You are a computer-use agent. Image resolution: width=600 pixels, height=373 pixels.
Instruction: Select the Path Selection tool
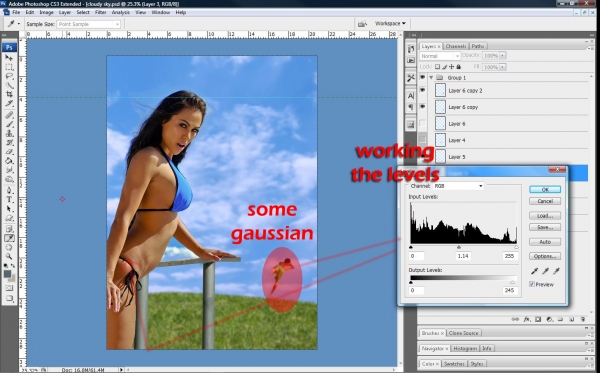9,209
